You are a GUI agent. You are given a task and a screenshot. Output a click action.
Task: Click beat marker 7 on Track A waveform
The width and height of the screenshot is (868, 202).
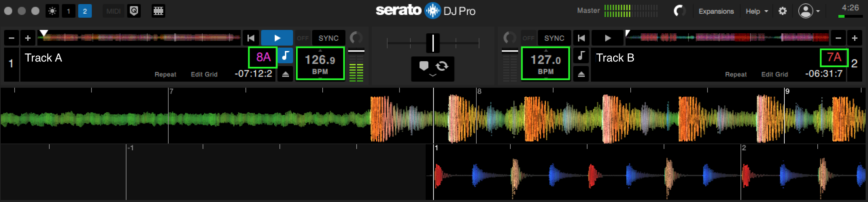pyautogui.click(x=171, y=91)
